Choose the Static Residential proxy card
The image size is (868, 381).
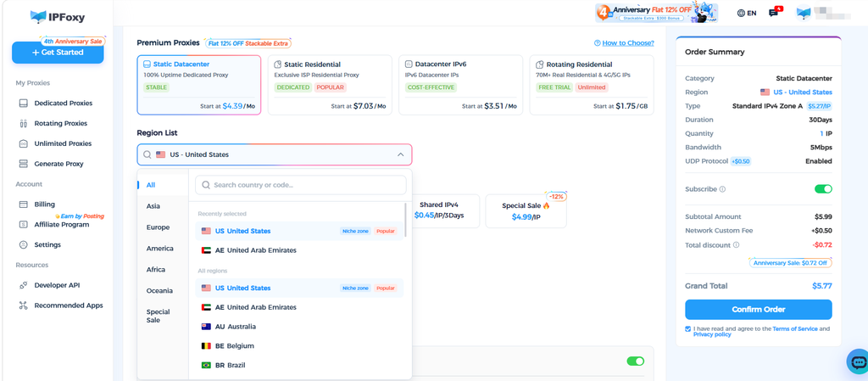(330, 85)
